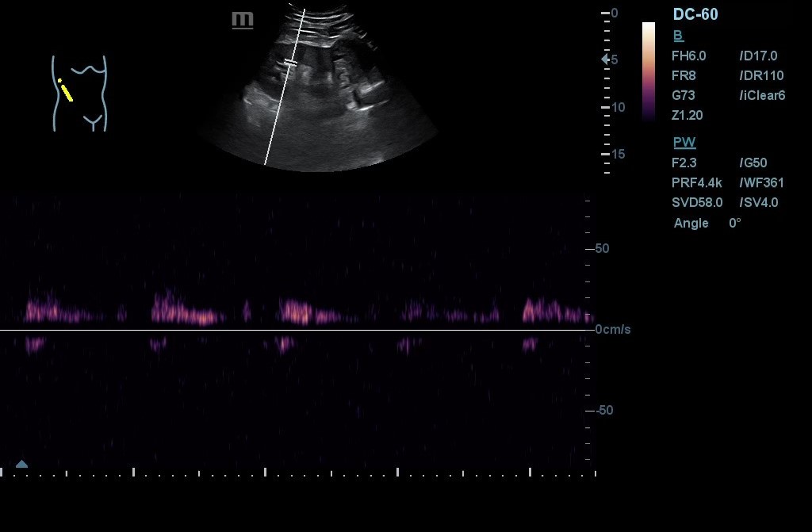Viewport: 812px width, 532px height.
Task: Click the PRF4.4k parameter
Action: 696,182
